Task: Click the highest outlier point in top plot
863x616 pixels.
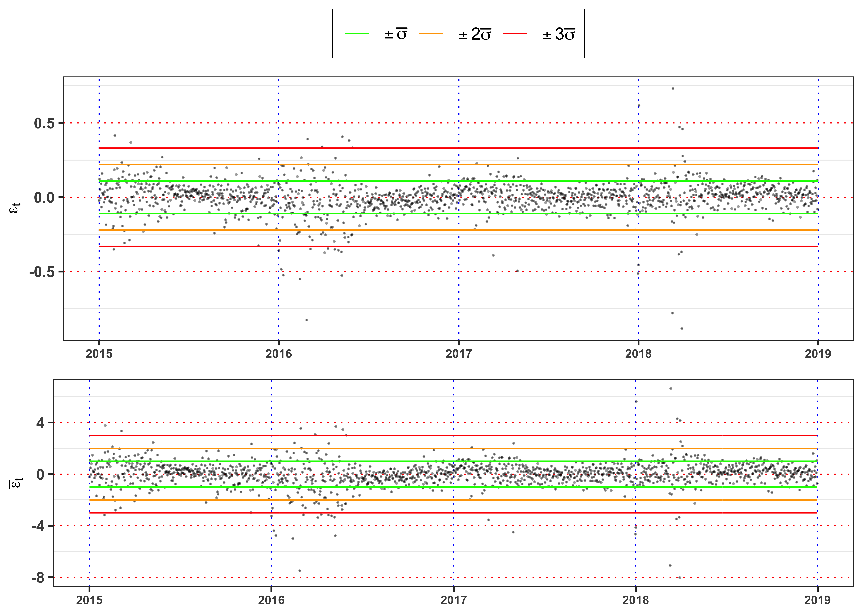Action: pos(673,88)
